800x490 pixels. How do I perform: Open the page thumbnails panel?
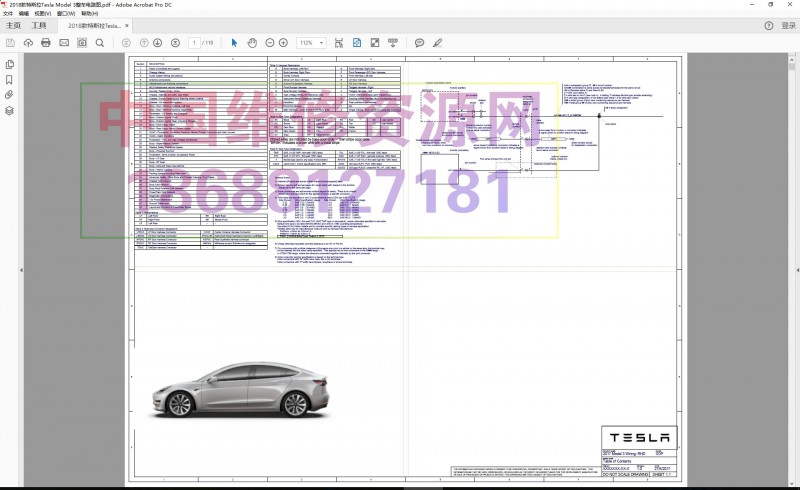click(x=9, y=64)
